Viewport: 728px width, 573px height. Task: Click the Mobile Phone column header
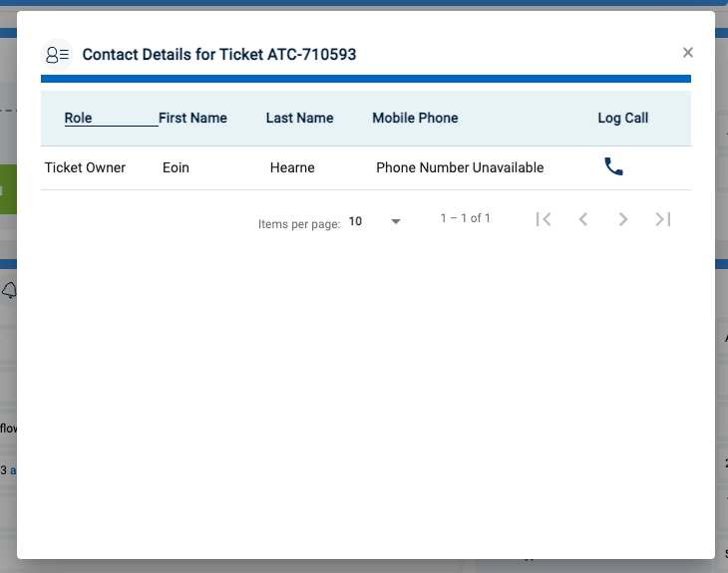click(415, 118)
